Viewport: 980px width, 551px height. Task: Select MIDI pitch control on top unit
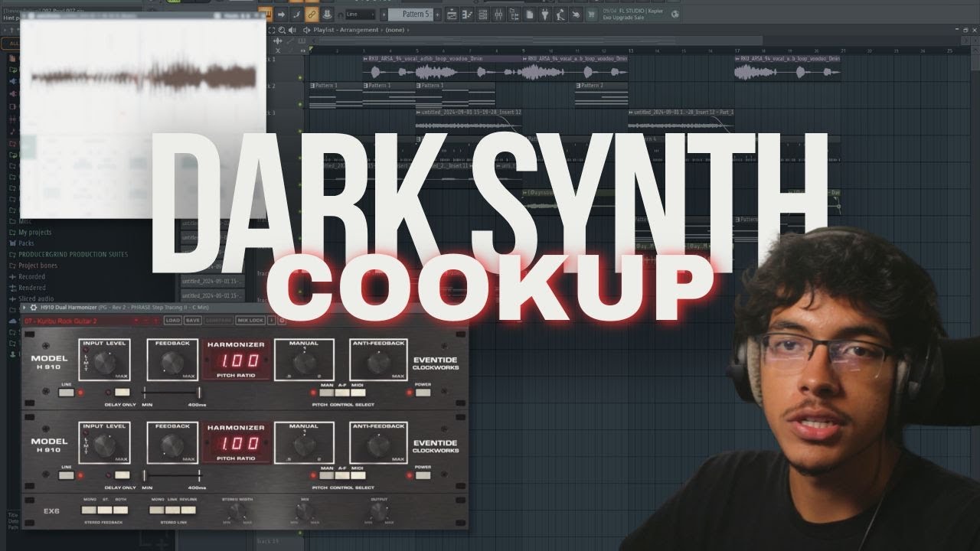point(358,392)
